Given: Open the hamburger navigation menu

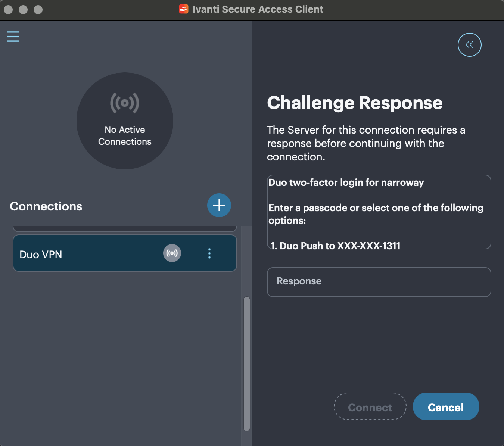Looking at the screenshot, I should 12,36.
